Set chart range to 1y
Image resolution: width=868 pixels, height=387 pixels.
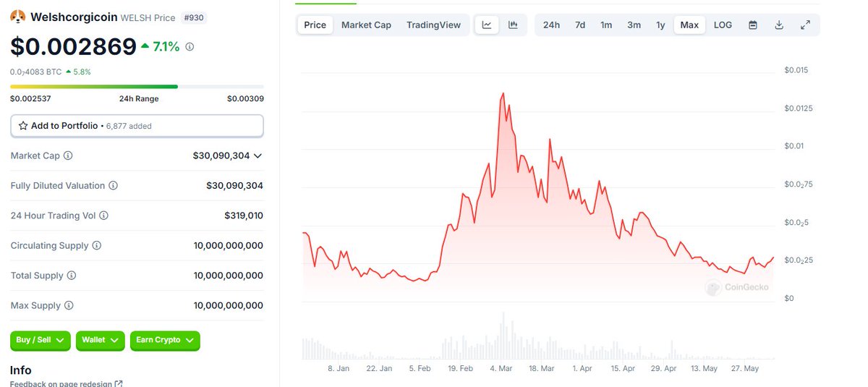[x=660, y=25]
